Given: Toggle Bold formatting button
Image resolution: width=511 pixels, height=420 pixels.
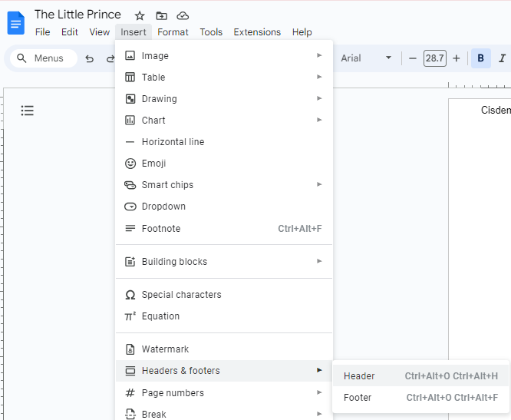Looking at the screenshot, I should click(x=480, y=58).
